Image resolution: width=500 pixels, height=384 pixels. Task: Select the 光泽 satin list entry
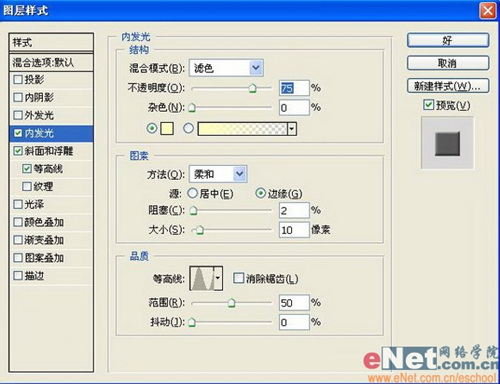(x=52, y=204)
